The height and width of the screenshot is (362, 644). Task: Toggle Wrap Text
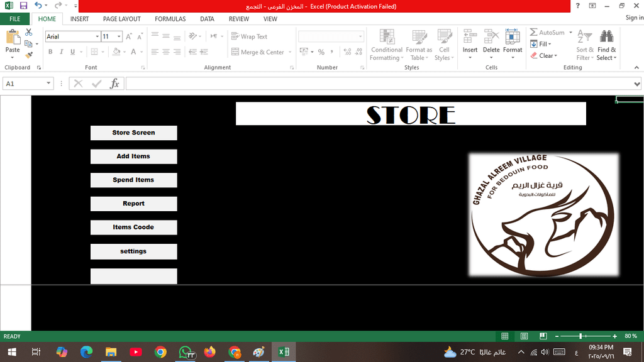pyautogui.click(x=249, y=36)
